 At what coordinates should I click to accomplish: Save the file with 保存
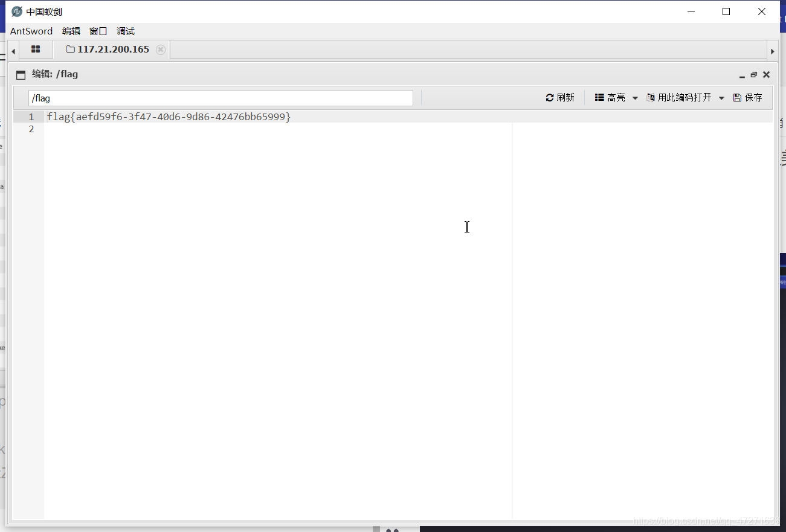click(748, 97)
